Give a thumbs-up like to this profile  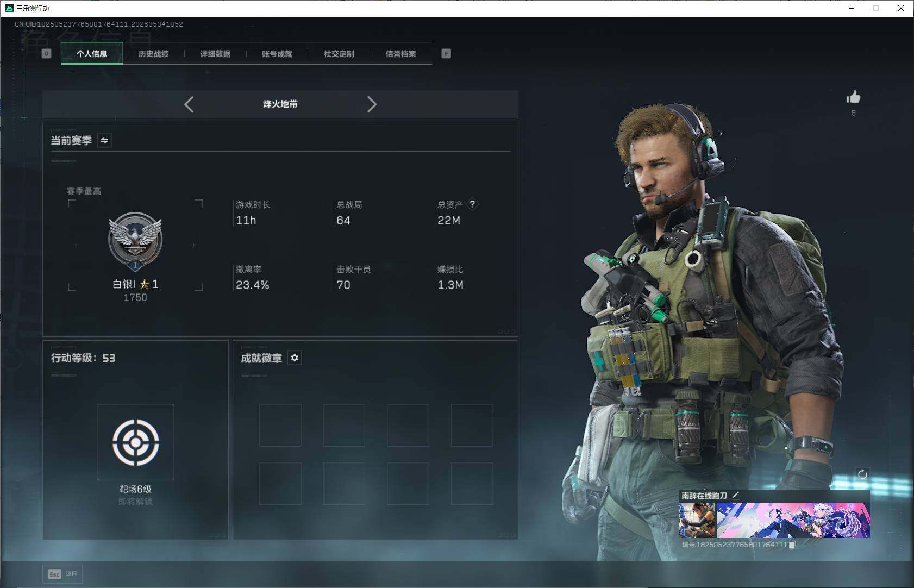pos(853,97)
